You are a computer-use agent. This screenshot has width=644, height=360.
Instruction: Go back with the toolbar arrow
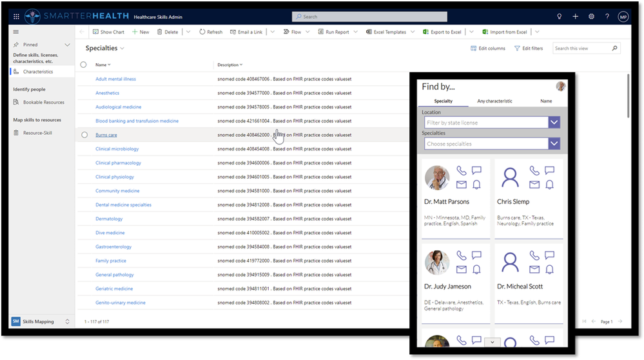click(x=82, y=32)
